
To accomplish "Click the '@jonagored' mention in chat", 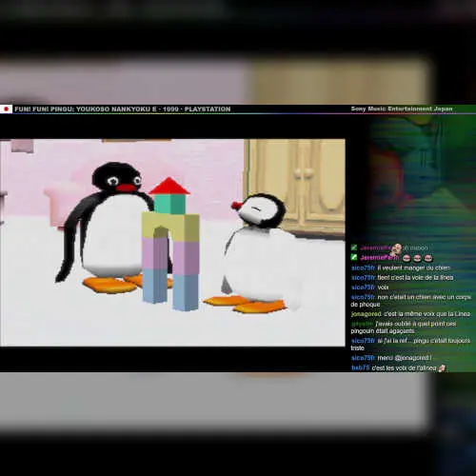I will pos(412,358).
